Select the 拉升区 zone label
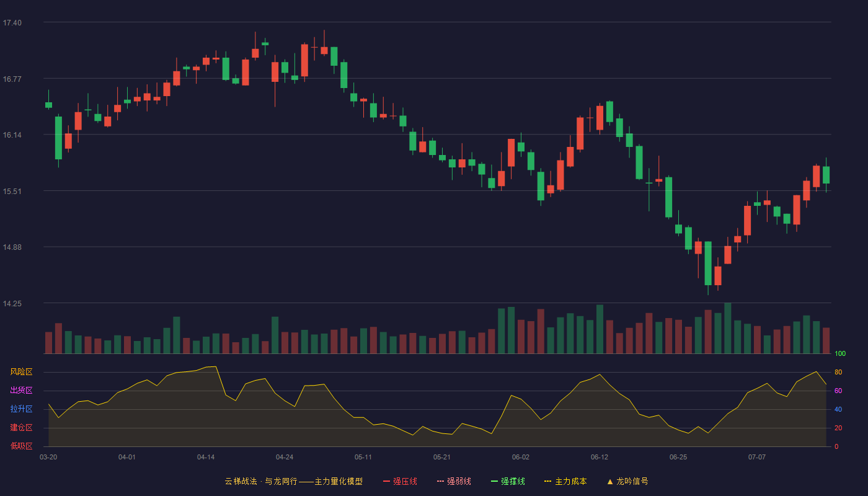The width and height of the screenshot is (868, 496). [x=21, y=409]
